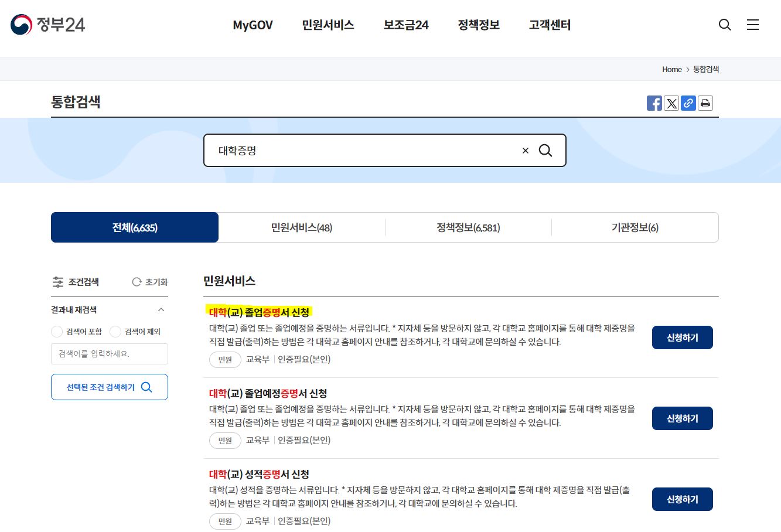This screenshot has height=532, width=781.
Task: Click 신청하기 for 졸업예정증명서
Action: tap(683, 418)
